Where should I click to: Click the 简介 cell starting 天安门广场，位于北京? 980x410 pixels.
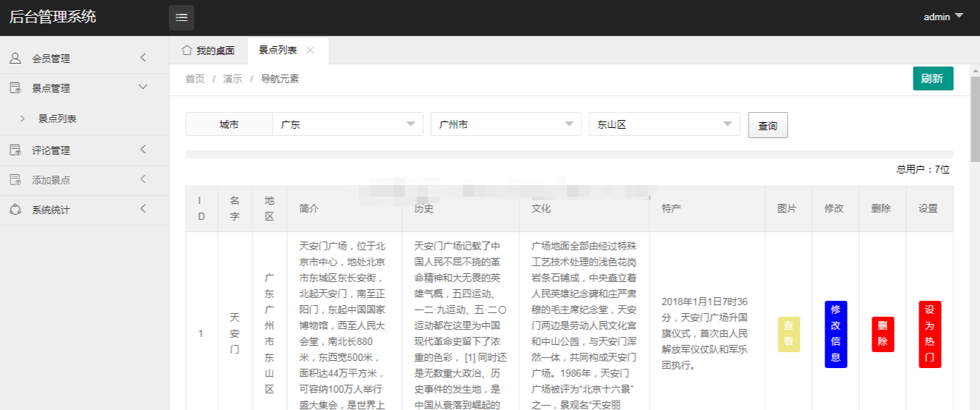pyautogui.click(x=345, y=321)
